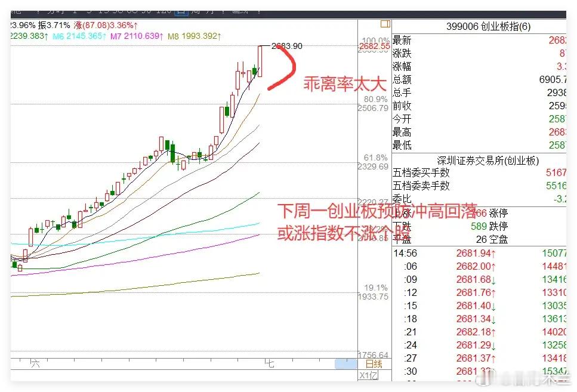Click 深圳证券交易所(创业板) heading
The width and height of the screenshot is (577, 392).
click(x=488, y=160)
